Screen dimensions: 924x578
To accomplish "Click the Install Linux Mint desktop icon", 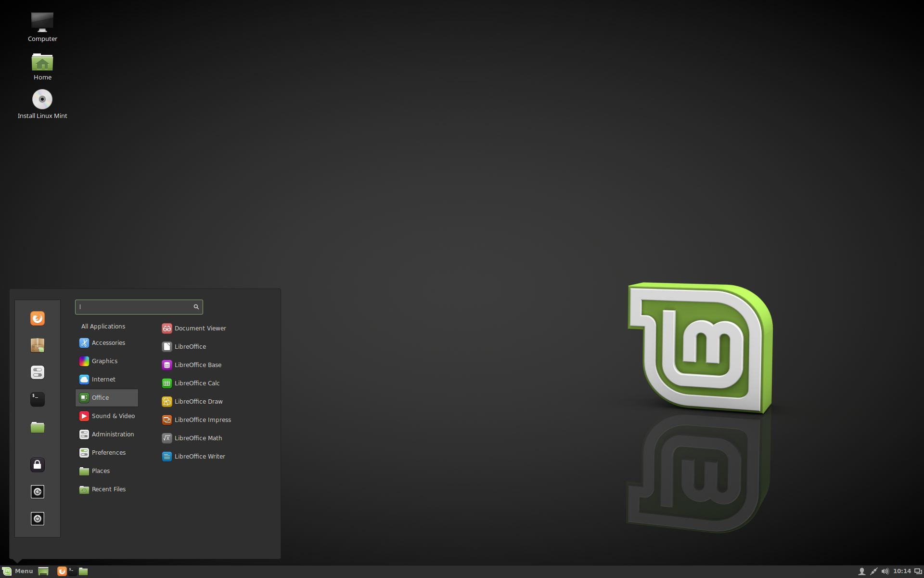I will click(42, 103).
